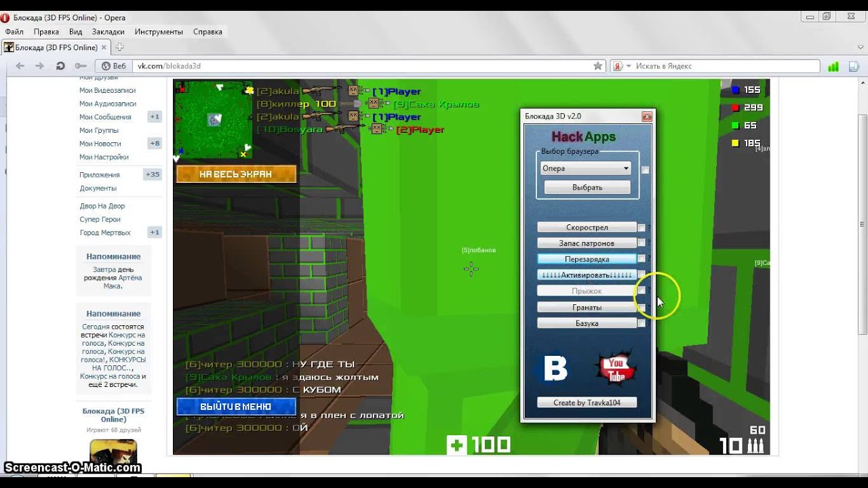Open Документы in VK sidebar
This screenshot has height=488, width=868.
(x=98, y=188)
